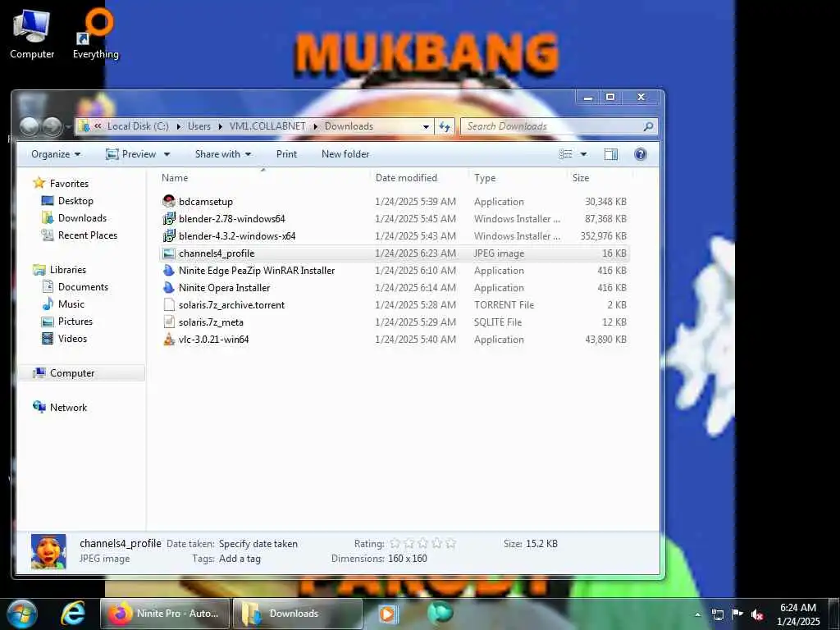Click the channels4_profile thumbnail in details pane
Image resolution: width=840 pixels, height=630 pixels.
point(48,552)
